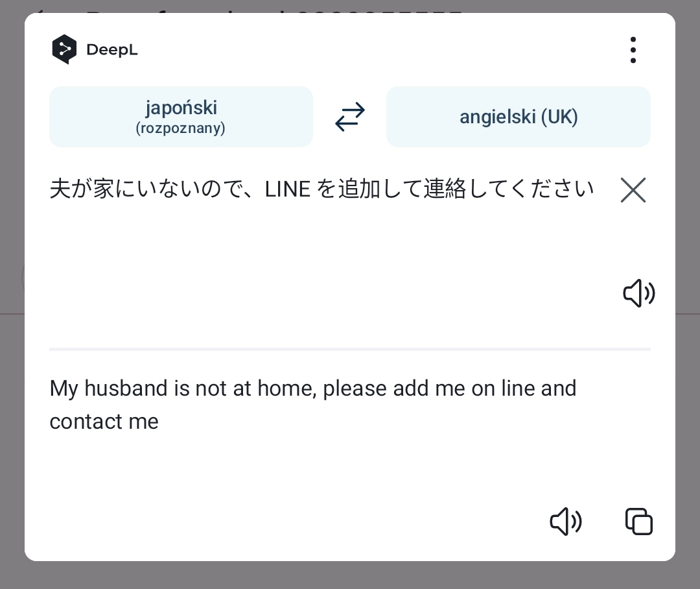700x589 pixels.
Task: Clear the Japanese source text
Action: [633, 190]
